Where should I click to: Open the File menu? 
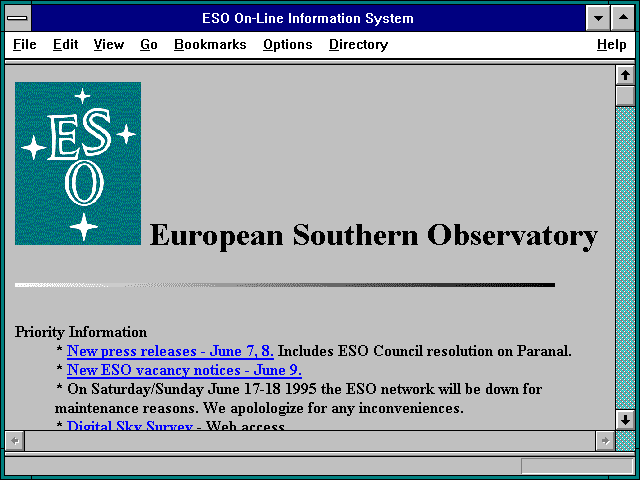[x=24, y=44]
